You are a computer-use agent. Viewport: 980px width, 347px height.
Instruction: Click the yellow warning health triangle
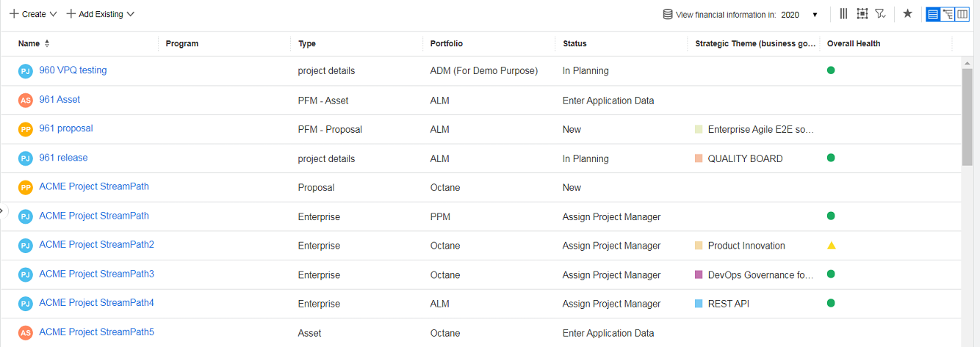click(831, 246)
